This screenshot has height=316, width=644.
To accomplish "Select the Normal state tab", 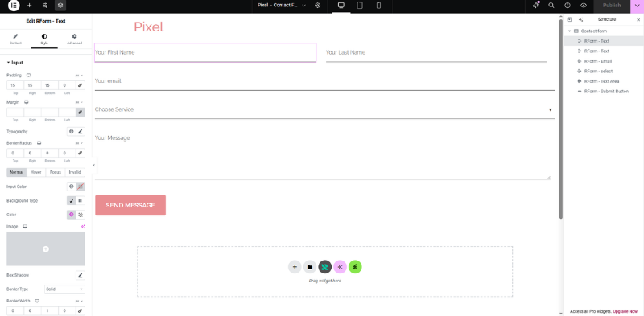I will [16, 172].
